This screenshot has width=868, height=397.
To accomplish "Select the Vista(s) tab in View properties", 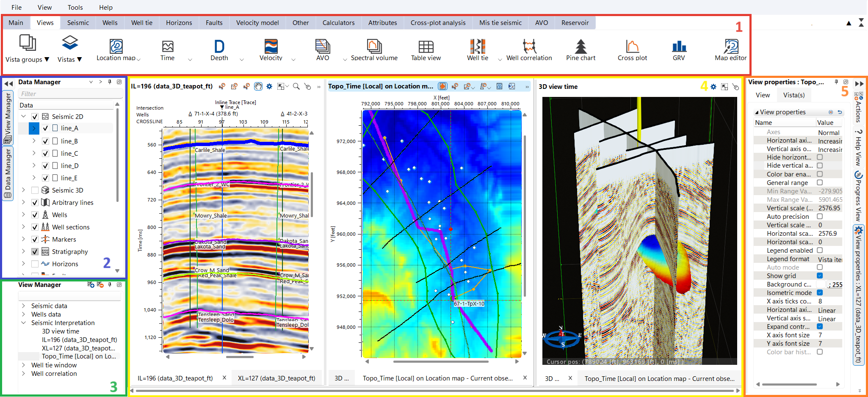I will click(793, 95).
